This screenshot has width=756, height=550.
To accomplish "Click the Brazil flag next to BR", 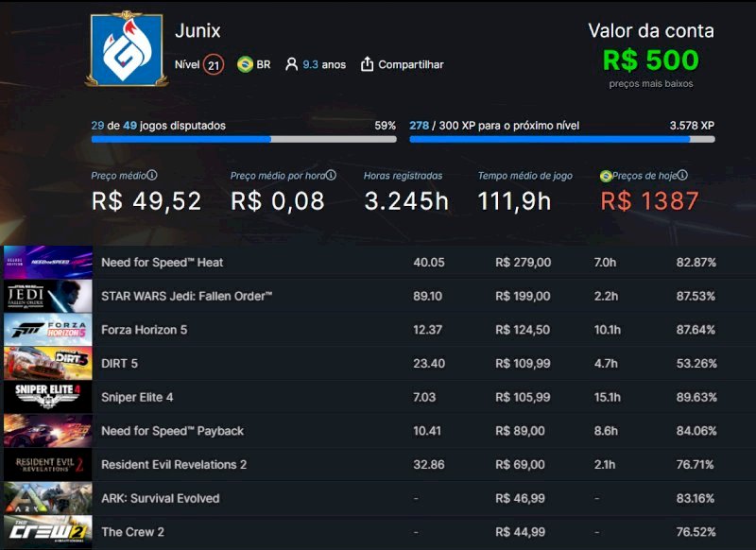I will (245, 64).
